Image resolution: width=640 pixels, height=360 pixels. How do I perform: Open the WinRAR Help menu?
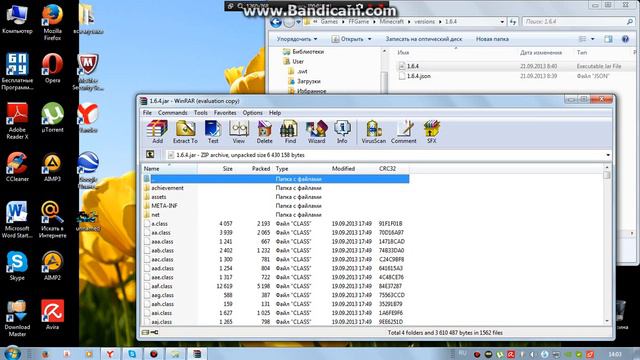[275, 113]
